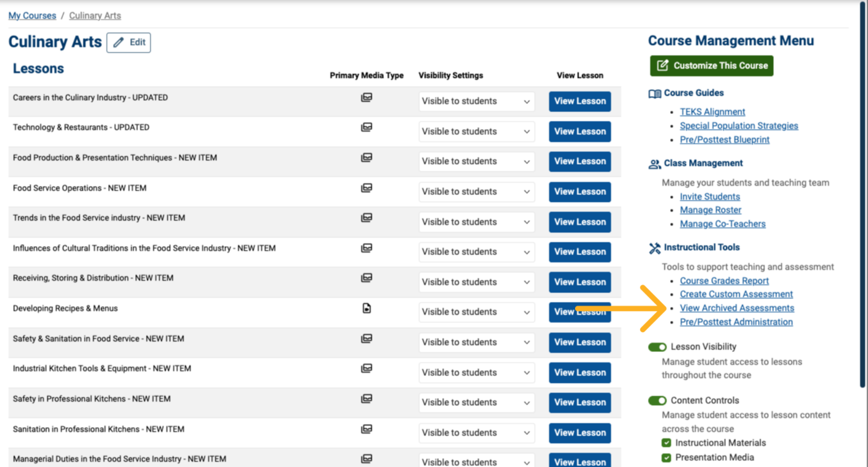Click the Class Management people icon
Screen dimensions: 868x467
point(654,164)
